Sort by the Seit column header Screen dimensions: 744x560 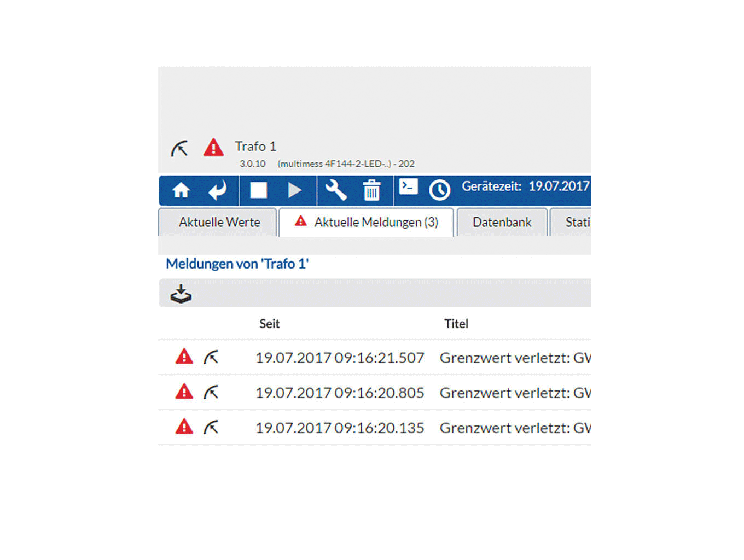pos(269,324)
